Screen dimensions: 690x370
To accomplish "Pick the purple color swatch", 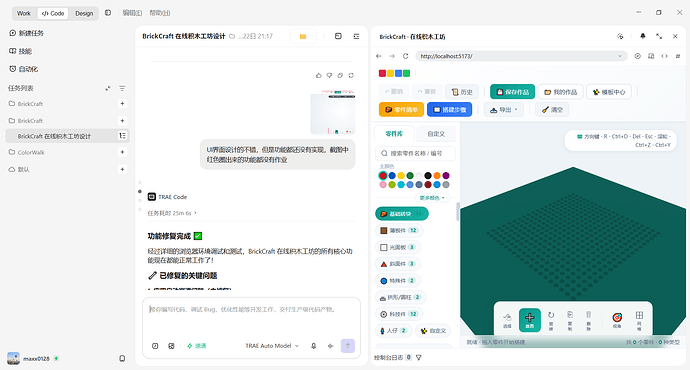I will [x=446, y=176].
